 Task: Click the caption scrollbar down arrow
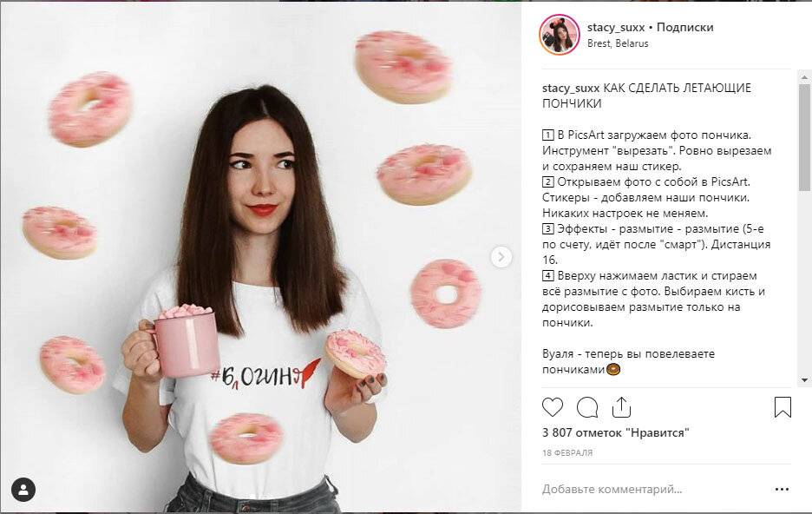pos(804,379)
